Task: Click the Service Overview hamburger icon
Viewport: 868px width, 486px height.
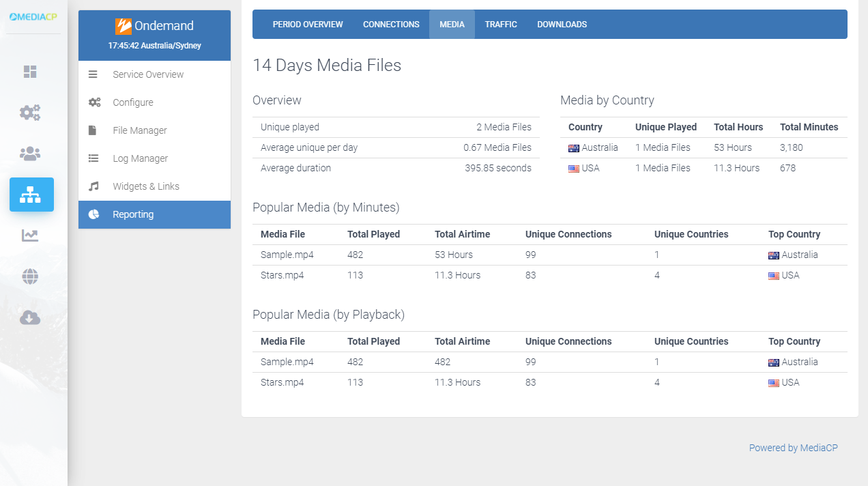Action: pyautogui.click(x=93, y=74)
